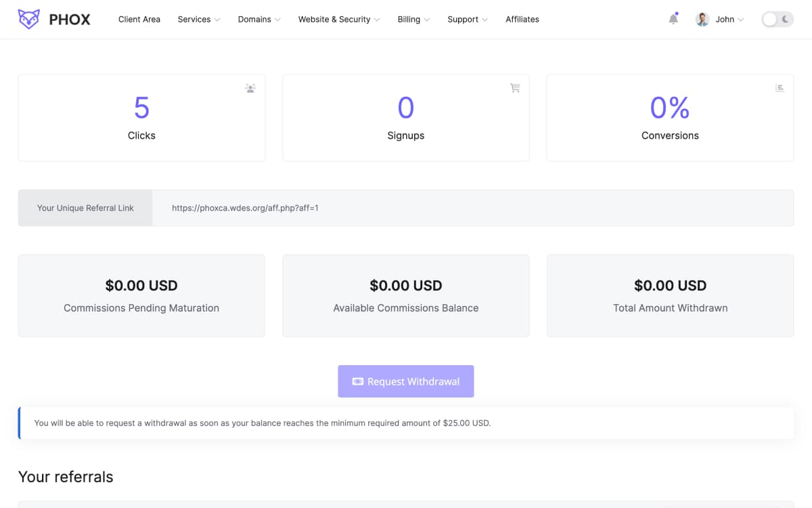Select the referral link URL field

coord(473,208)
